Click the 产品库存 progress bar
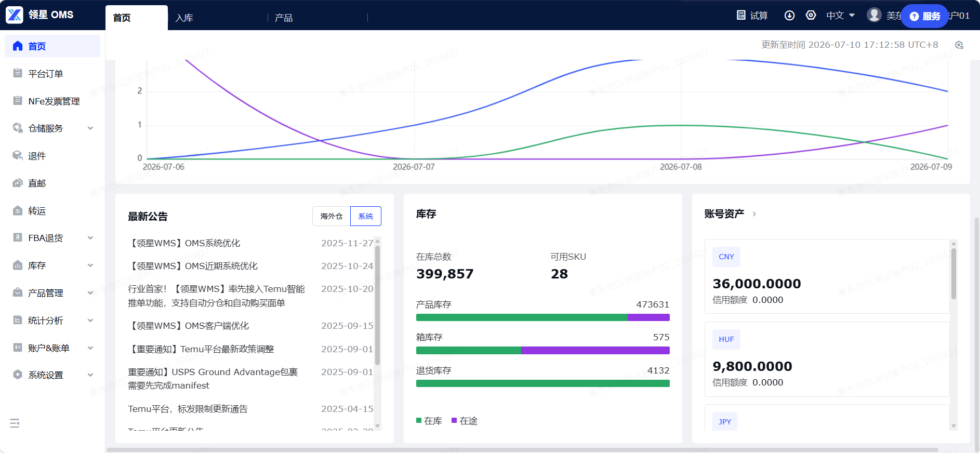 click(542, 317)
